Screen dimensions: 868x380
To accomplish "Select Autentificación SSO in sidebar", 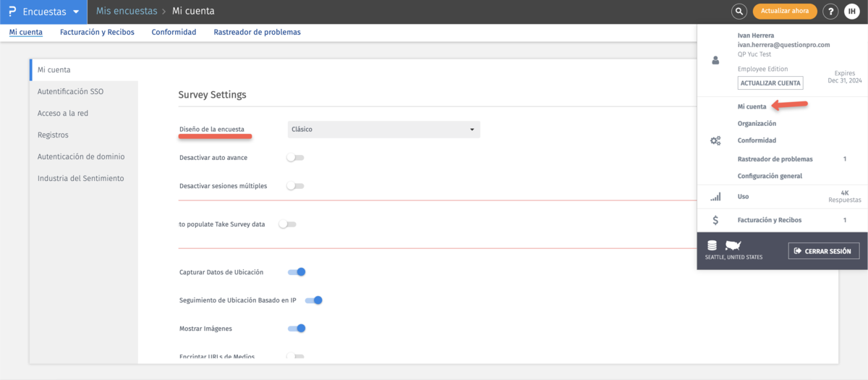I will (70, 92).
